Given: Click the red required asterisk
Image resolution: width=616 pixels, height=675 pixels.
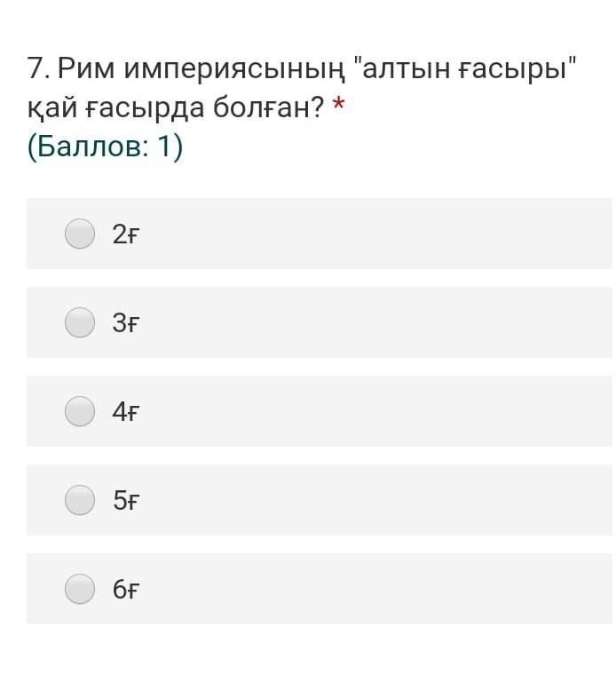Looking at the screenshot, I should (x=337, y=107).
